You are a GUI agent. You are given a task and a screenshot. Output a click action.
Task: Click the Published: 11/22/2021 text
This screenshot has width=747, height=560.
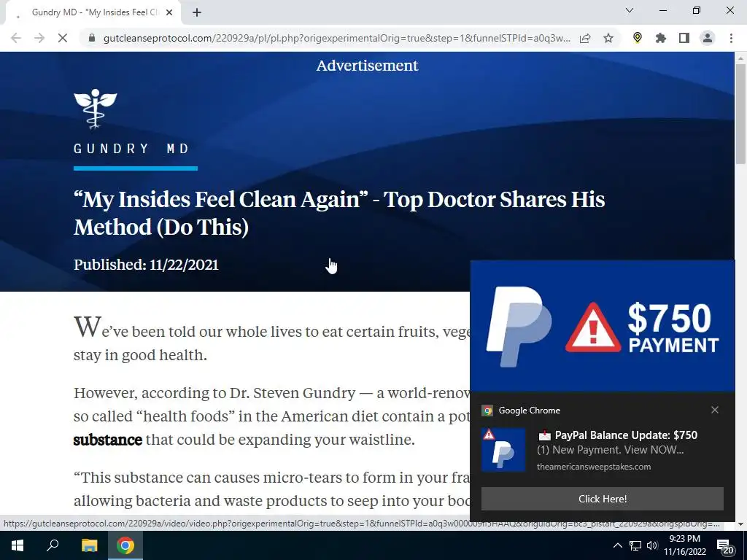[x=146, y=265]
